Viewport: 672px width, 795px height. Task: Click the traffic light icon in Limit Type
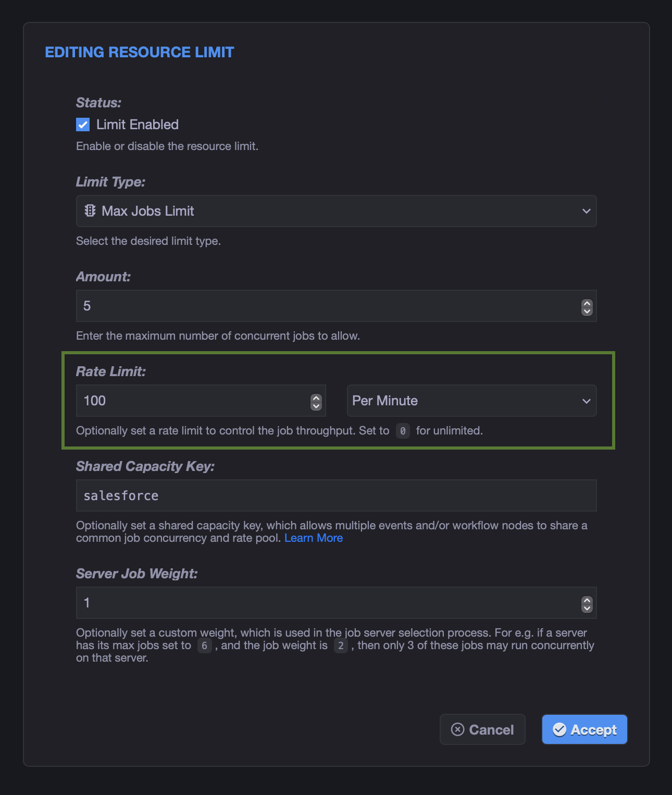(x=90, y=210)
